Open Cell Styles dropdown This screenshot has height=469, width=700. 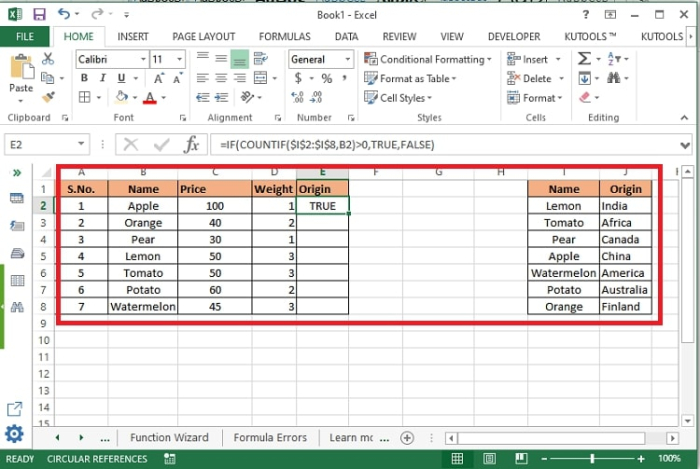[x=398, y=98]
